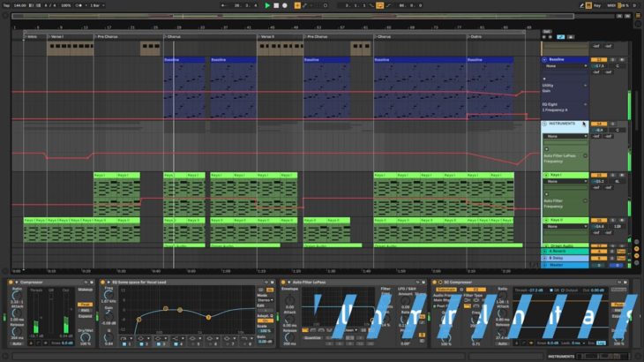Click the SC Compressor save preset icon
The height and width of the screenshot is (362, 644).
(625, 283)
